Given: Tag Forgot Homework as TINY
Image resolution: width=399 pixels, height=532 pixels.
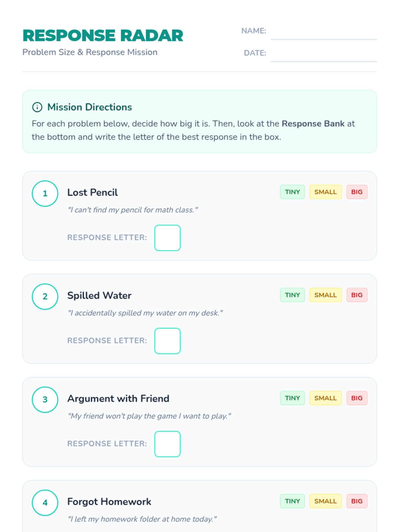Looking at the screenshot, I should (292, 501).
